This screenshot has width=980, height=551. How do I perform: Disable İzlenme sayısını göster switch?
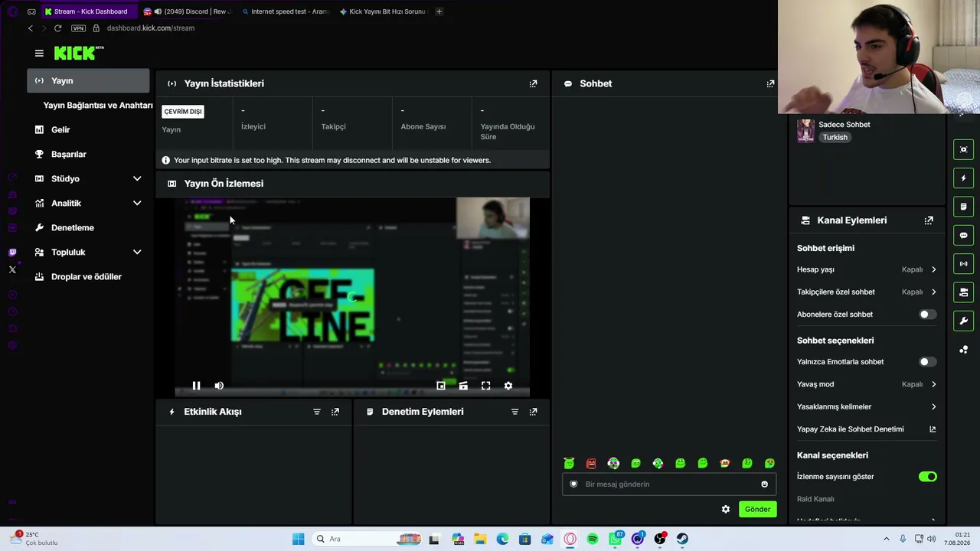pyautogui.click(x=927, y=477)
